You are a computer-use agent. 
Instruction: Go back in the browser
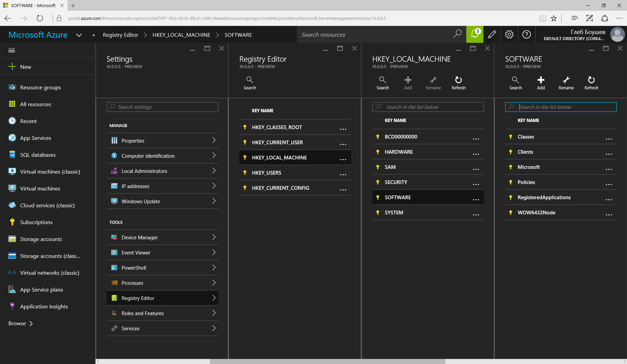[8, 18]
